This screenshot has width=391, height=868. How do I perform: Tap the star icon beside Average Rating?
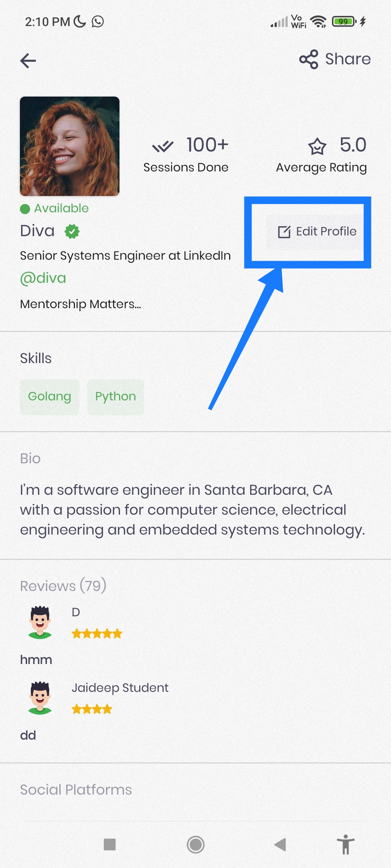click(317, 146)
